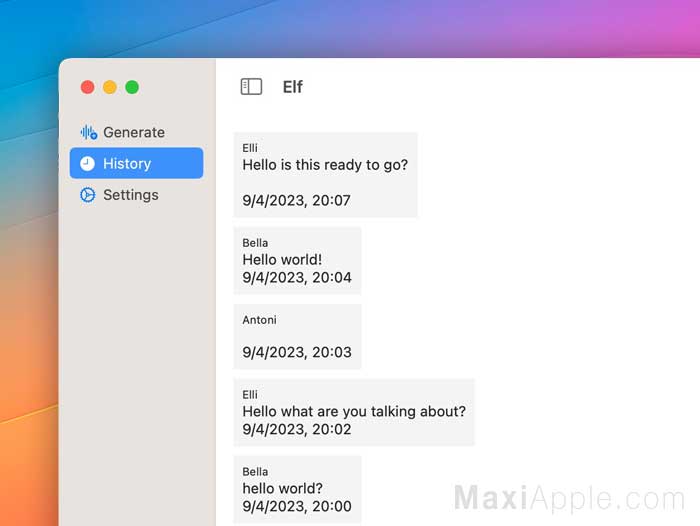Open the "Hello world!" history text

click(x=282, y=259)
